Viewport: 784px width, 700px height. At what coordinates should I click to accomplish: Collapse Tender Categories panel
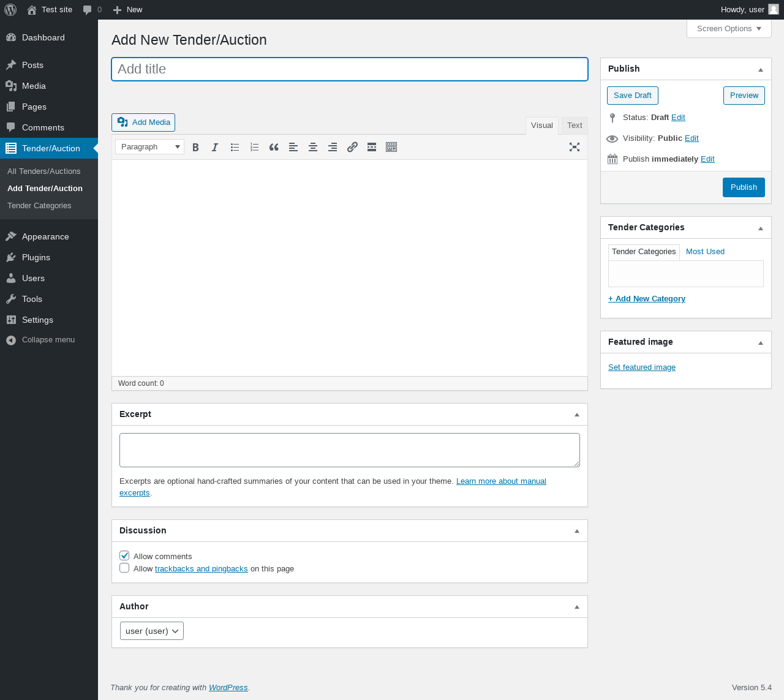tap(761, 228)
